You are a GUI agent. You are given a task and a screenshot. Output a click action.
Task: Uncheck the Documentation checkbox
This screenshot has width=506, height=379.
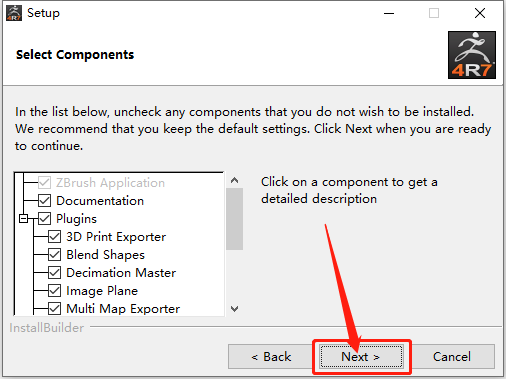coord(44,201)
